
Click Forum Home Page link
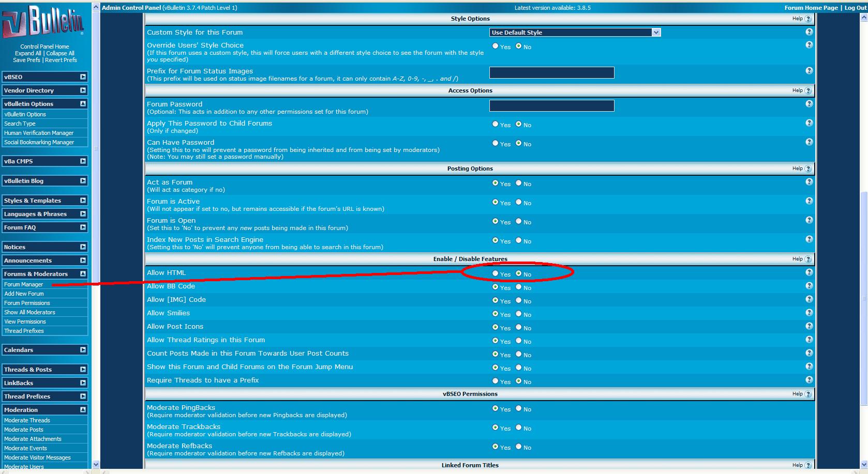(x=811, y=8)
